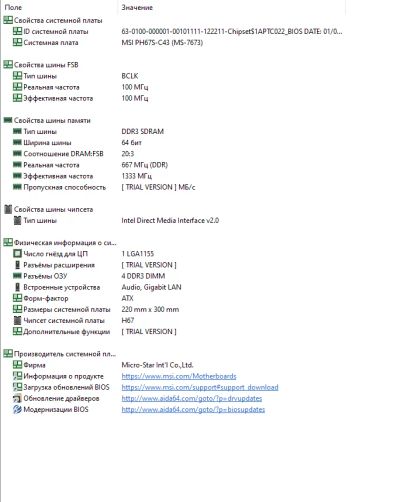Select the Производитель системной платы group icon
Viewport: 400px width, 502px height.
coord(8,354)
